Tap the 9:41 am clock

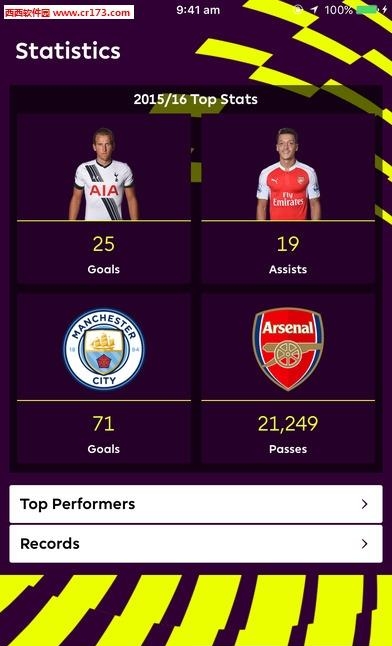pos(198,10)
